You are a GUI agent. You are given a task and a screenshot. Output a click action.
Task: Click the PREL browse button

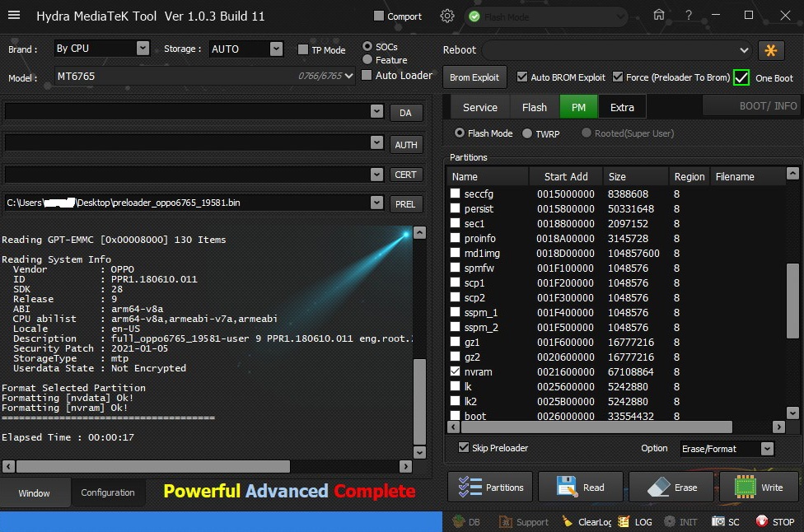(405, 204)
